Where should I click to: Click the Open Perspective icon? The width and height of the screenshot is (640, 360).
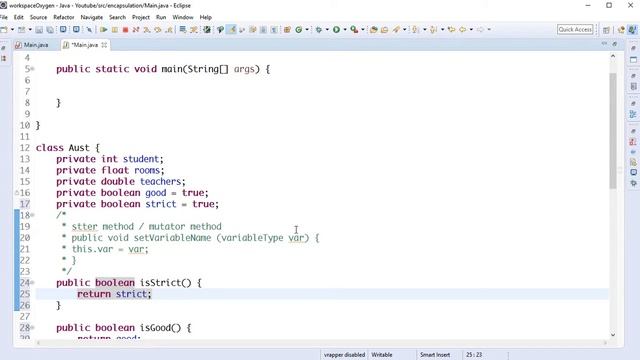[607, 30]
